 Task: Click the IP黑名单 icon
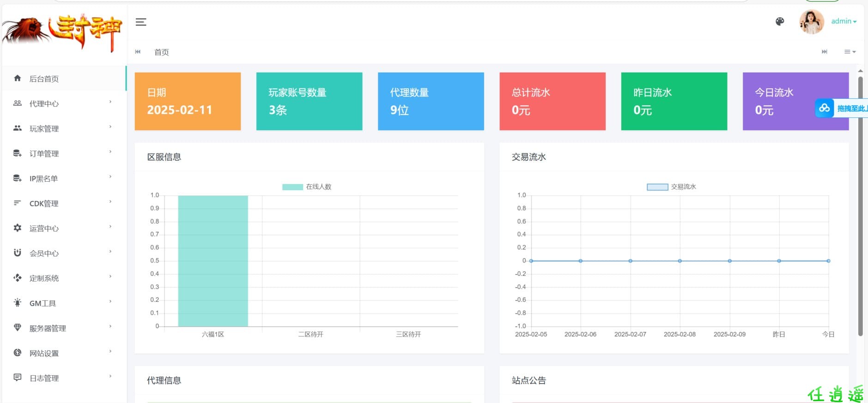18,178
